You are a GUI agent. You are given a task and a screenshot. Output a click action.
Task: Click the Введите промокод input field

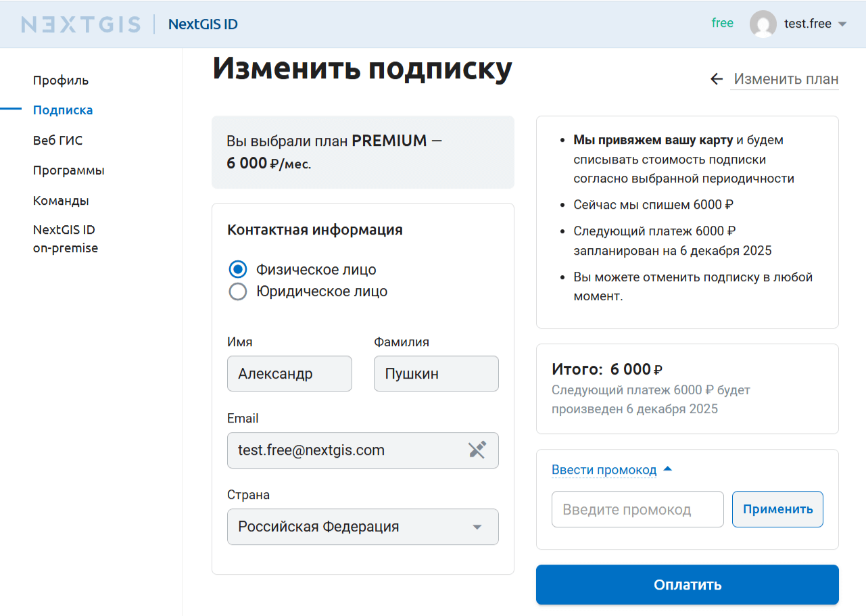click(638, 509)
